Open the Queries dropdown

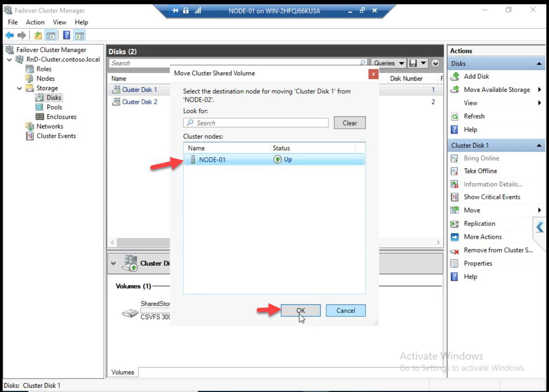coord(389,63)
